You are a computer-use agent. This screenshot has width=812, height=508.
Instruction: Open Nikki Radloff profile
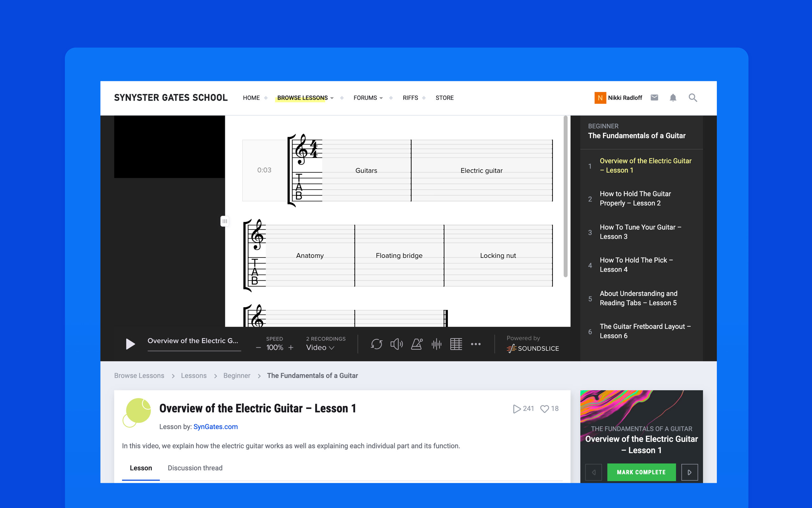[x=625, y=98]
